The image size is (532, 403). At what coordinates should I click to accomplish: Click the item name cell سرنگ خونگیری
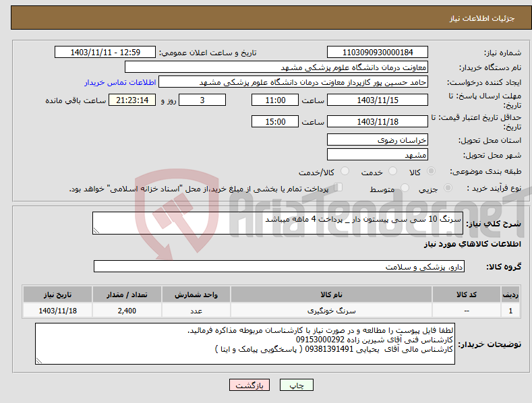(x=331, y=311)
